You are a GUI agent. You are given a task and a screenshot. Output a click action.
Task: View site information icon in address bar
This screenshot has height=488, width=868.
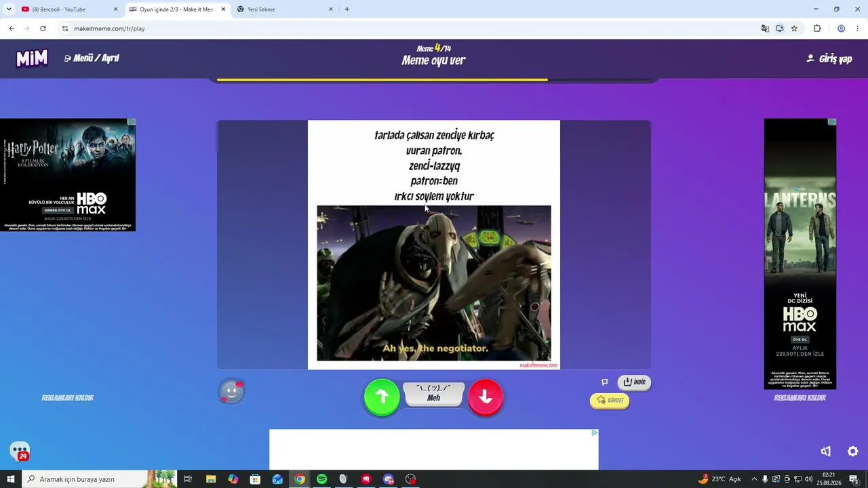pos(65,28)
